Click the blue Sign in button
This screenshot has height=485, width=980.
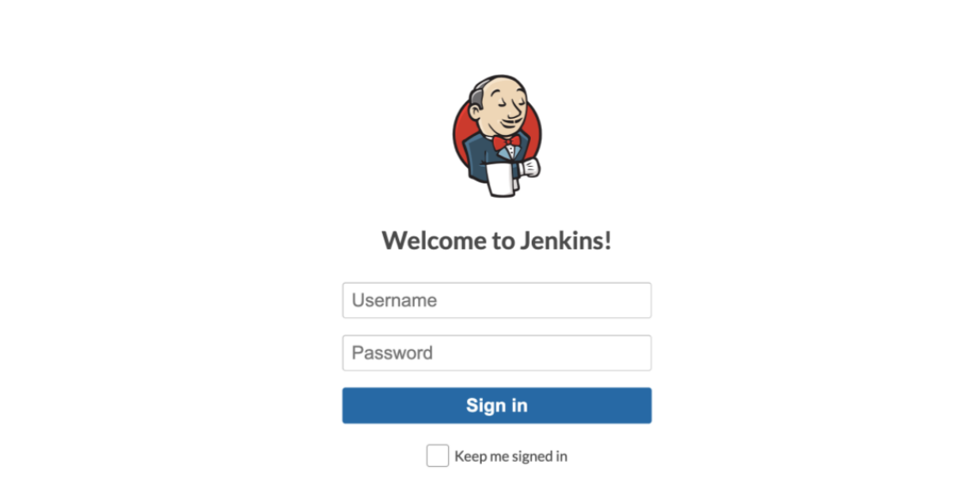(496, 406)
